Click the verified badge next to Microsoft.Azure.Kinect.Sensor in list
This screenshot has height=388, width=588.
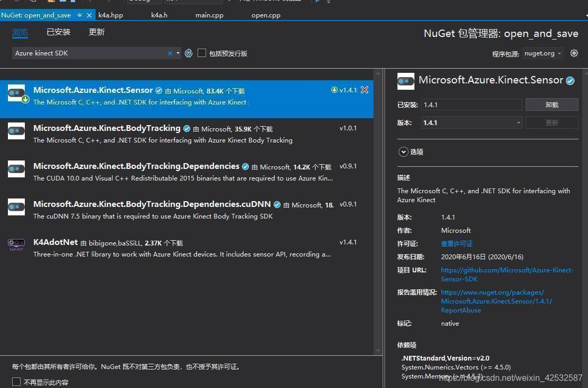[158, 90]
